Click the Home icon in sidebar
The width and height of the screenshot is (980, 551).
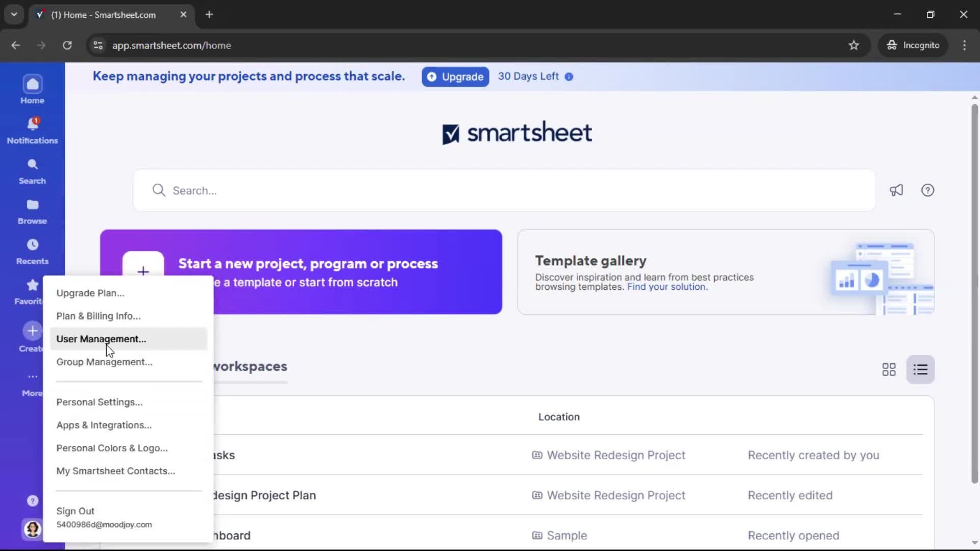point(32,84)
